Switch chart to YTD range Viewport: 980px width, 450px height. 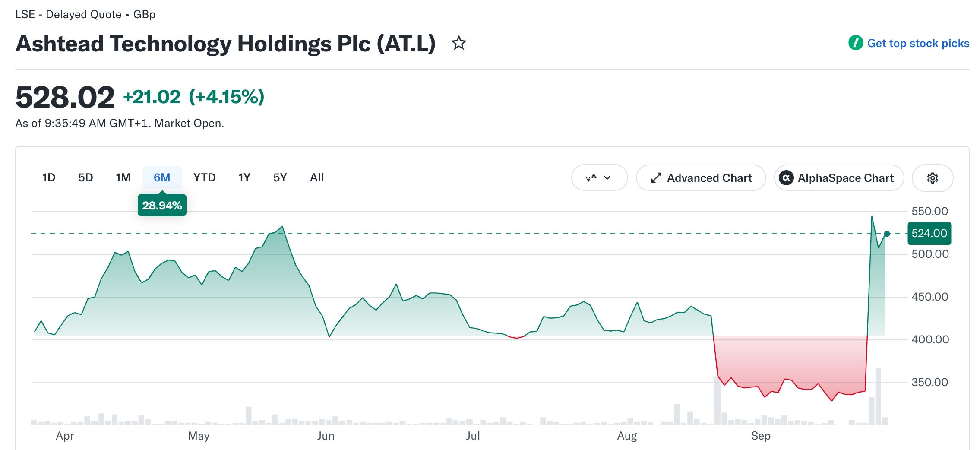(204, 177)
